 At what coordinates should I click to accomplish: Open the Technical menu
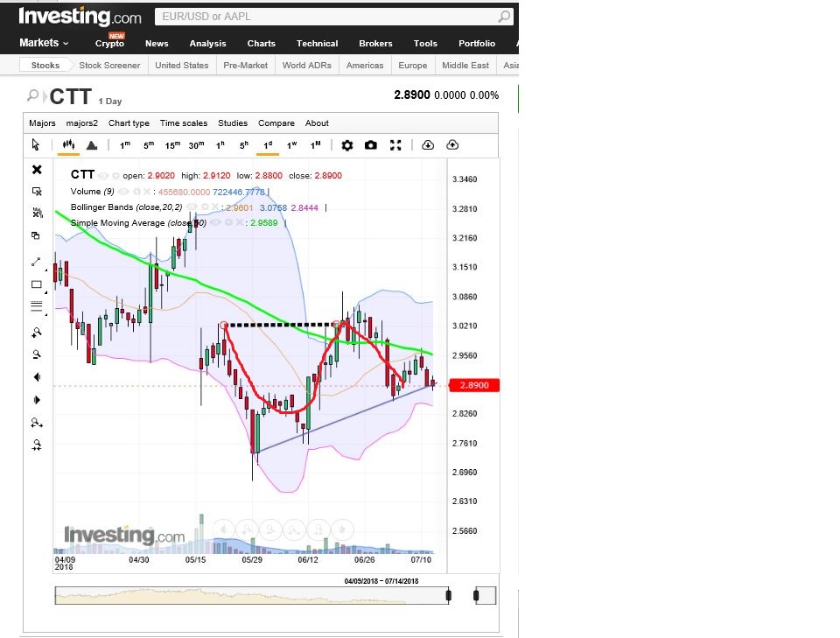pos(317,44)
